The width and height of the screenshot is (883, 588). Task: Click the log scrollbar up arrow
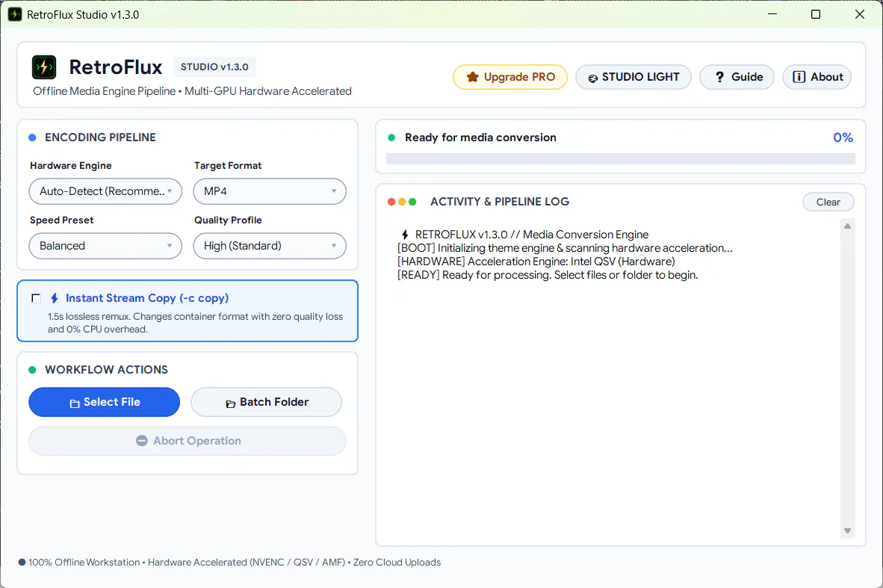(848, 226)
